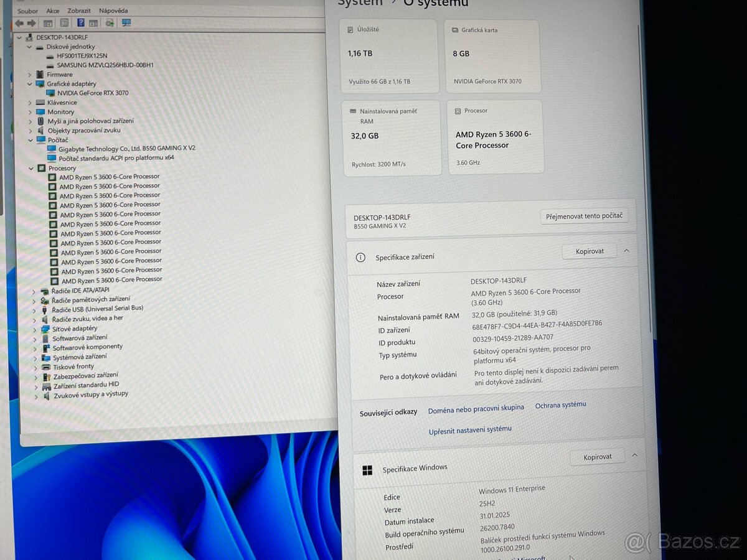Go back using the toolbar back arrow
The height and width of the screenshot is (560, 747).
[x=19, y=23]
